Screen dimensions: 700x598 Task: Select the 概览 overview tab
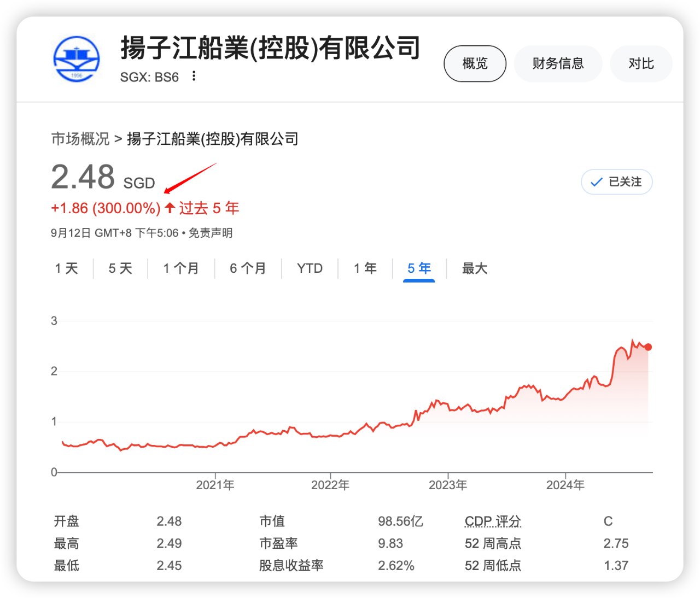[475, 63]
